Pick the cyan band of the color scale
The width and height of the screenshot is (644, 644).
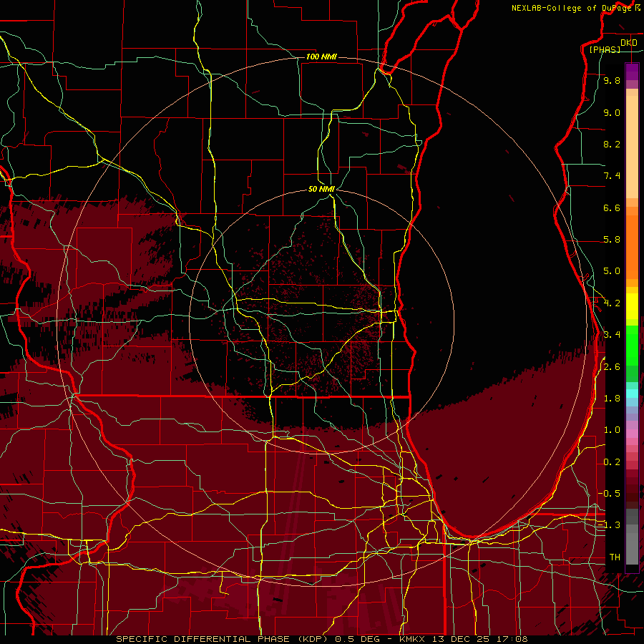click(632, 394)
